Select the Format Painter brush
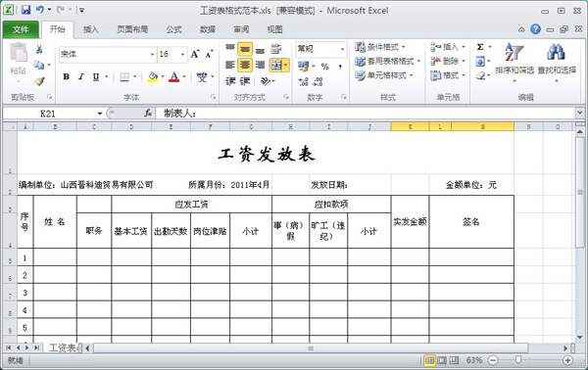 click(x=39, y=81)
